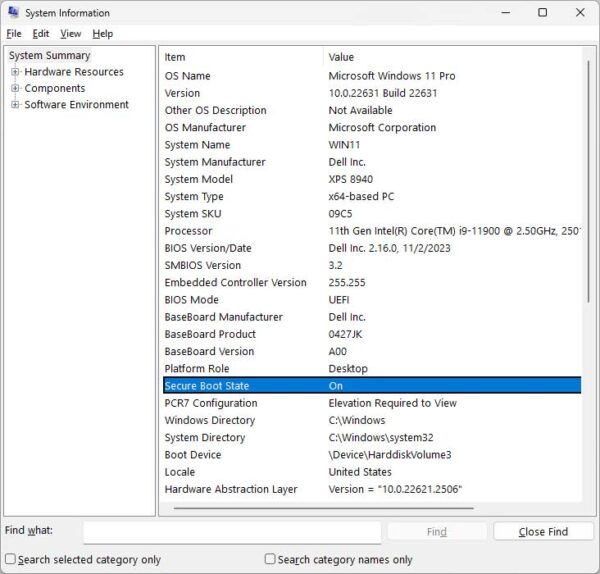Screen dimensions: 600x574
Task: Open the Edit menu
Action: 41,34
